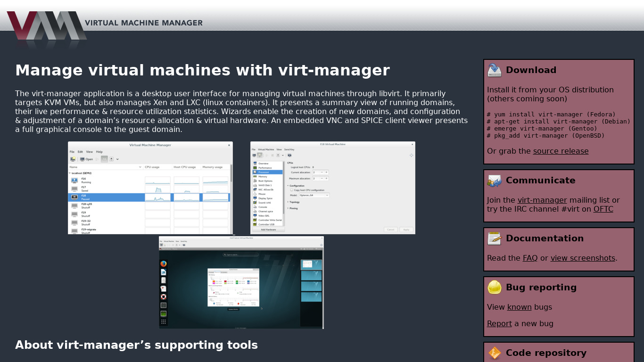The height and width of the screenshot is (362, 644).
Task: Click the Documentation notepad icon
Action: pos(495,239)
